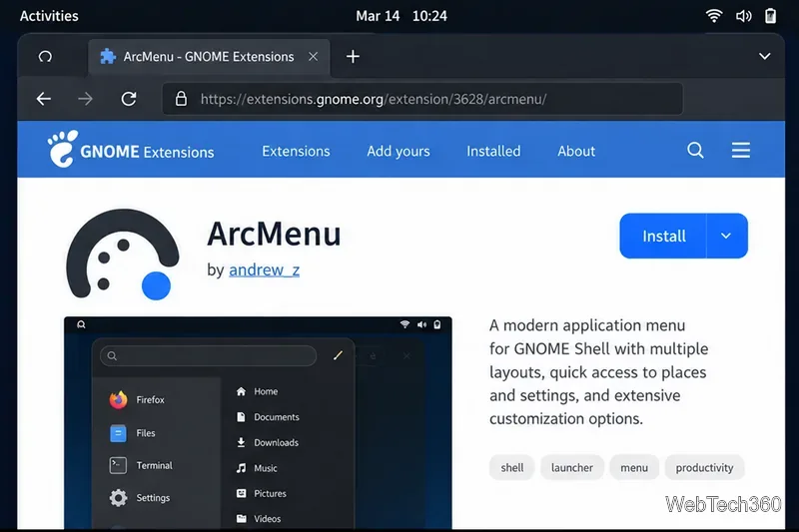Screen dimensions: 799x532
Task: Check the battery icon in the top bar
Action: point(770,16)
